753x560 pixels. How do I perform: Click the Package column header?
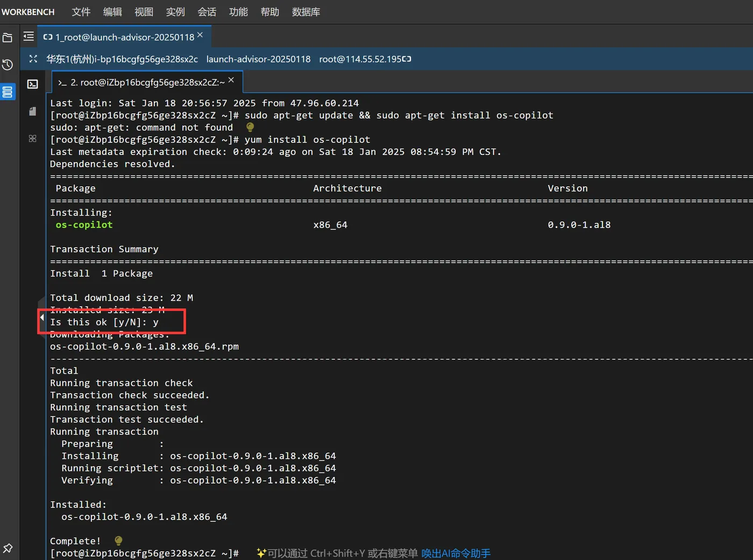75,188
